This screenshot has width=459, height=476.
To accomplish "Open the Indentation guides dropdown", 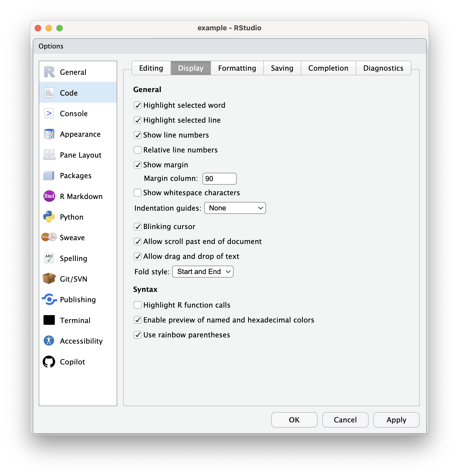I will [235, 208].
